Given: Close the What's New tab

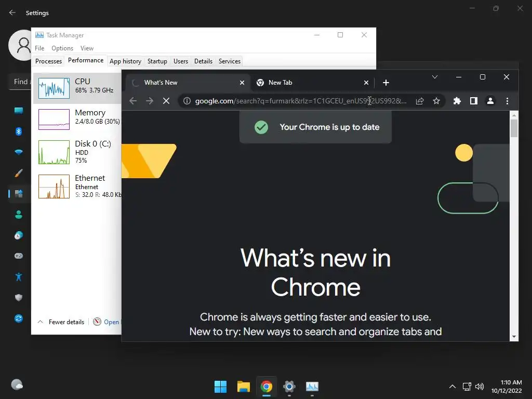Looking at the screenshot, I should coord(242,83).
